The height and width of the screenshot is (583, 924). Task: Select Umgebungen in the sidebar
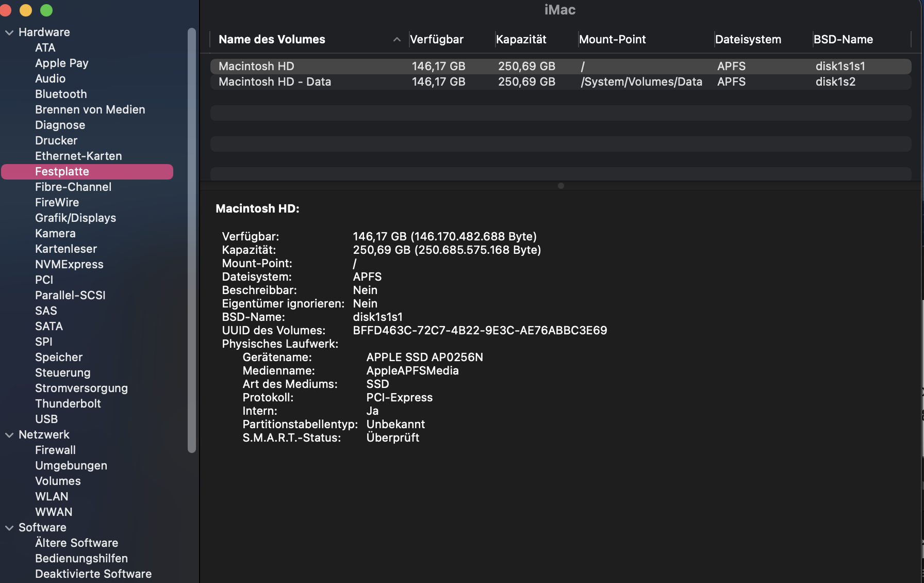[x=71, y=465]
